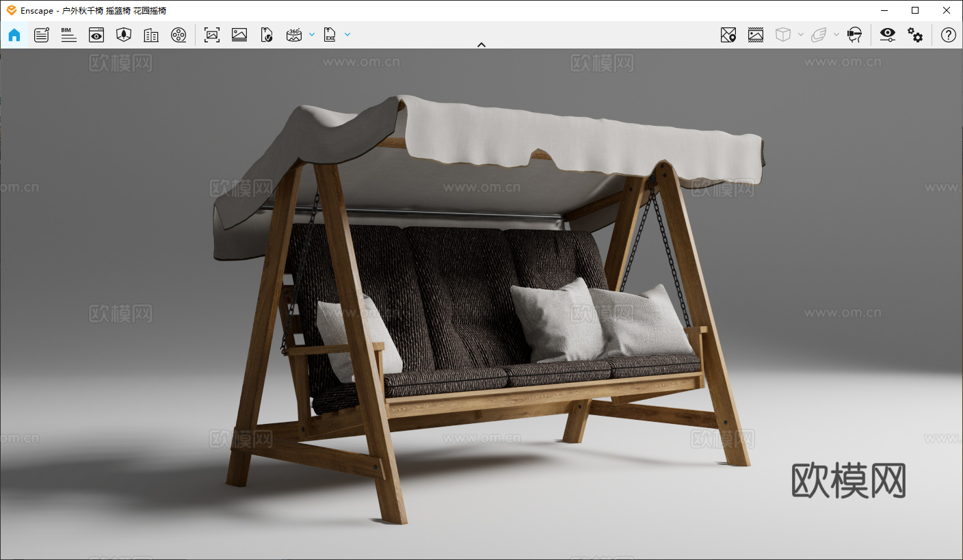Image resolution: width=963 pixels, height=560 pixels.
Task: Collapse the toolbar with the up chevron
Action: [481, 45]
